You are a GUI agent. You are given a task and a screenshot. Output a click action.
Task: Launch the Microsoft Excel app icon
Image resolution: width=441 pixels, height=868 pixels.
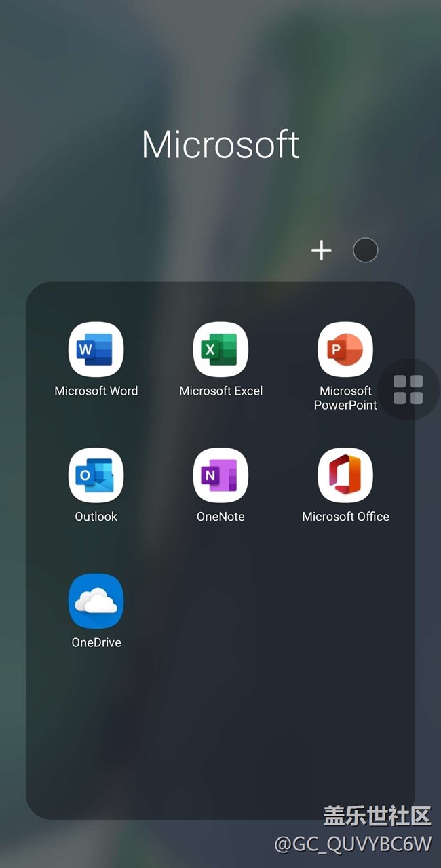point(220,349)
